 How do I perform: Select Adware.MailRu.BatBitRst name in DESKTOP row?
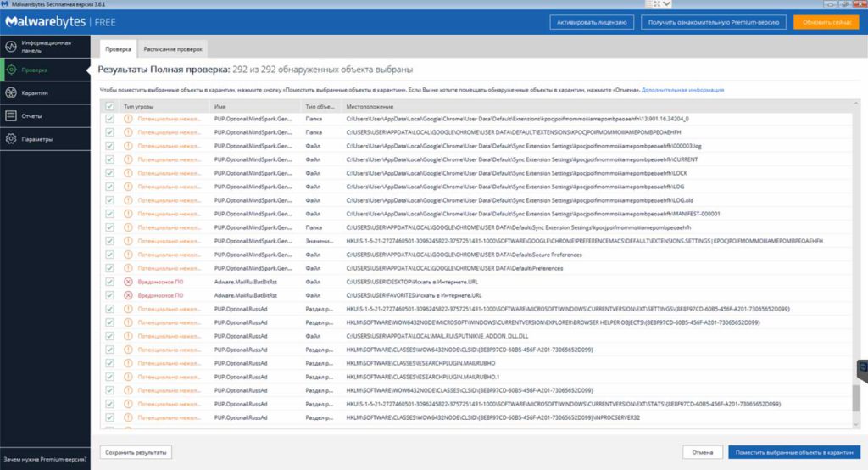pyautogui.click(x=245, y=282)
